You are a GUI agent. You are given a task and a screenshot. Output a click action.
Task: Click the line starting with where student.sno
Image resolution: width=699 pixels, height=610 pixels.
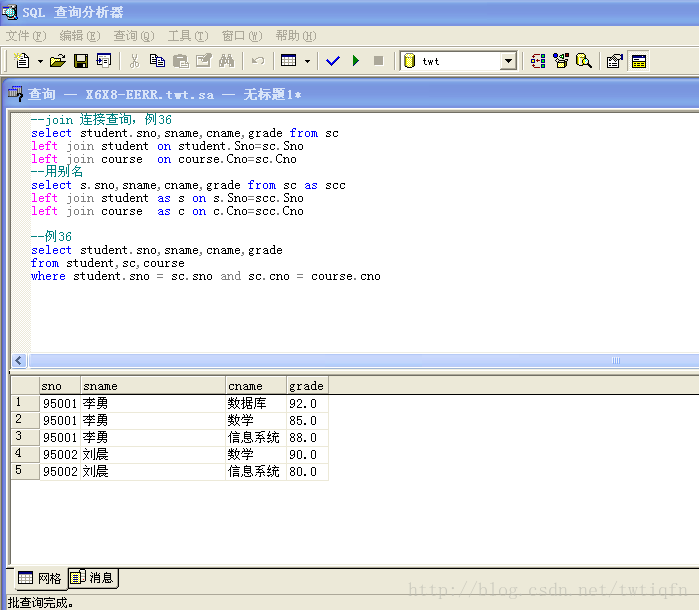[206, 276]
